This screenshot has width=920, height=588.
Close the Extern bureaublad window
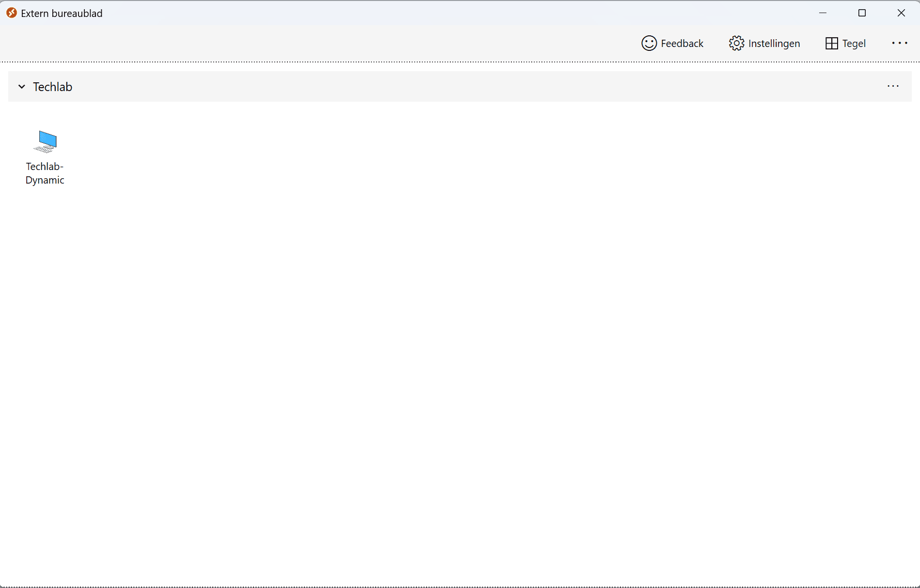901,13
